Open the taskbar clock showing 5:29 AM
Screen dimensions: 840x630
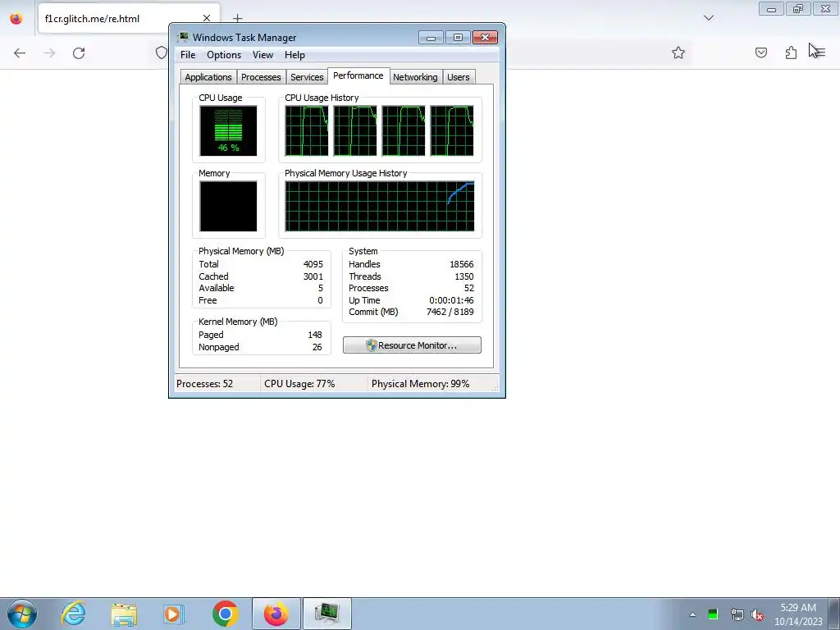point(797,614)
